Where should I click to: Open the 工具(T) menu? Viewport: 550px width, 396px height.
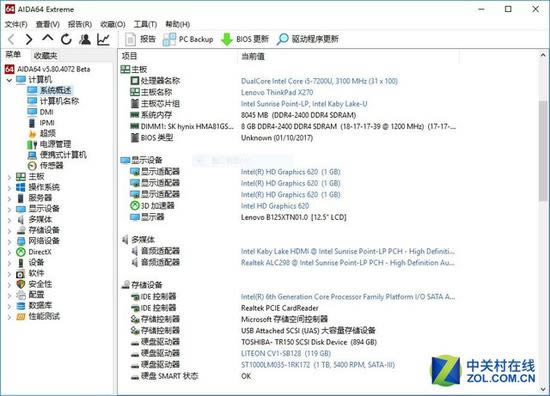coord(145,24)
